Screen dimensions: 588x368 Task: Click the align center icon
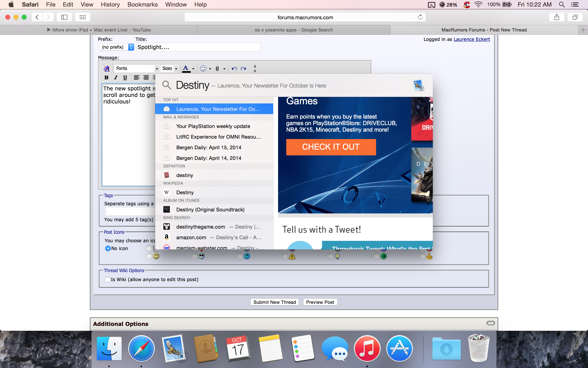click(146, 78)
